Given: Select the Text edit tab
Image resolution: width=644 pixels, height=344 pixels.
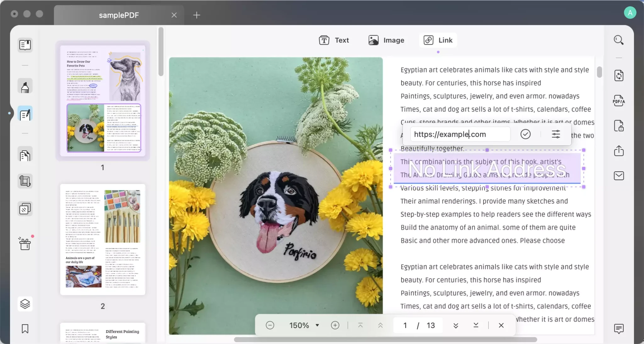Looking at the screenshot, I should [334, 40].
